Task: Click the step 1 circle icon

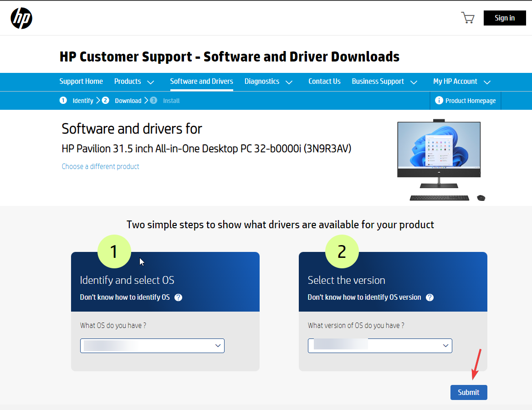Action: click(x=63, y=101)
